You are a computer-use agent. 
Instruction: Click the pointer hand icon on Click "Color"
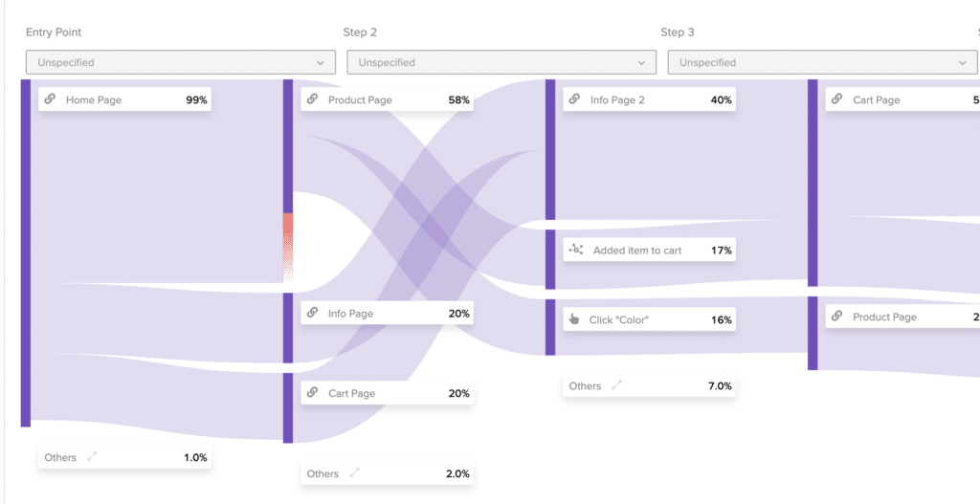click(574, 319)
